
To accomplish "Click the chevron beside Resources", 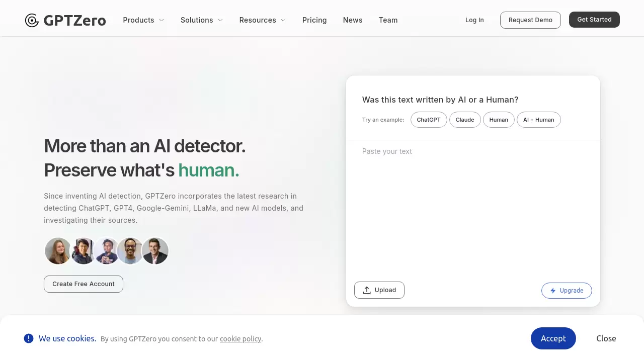I will point(283,20).
